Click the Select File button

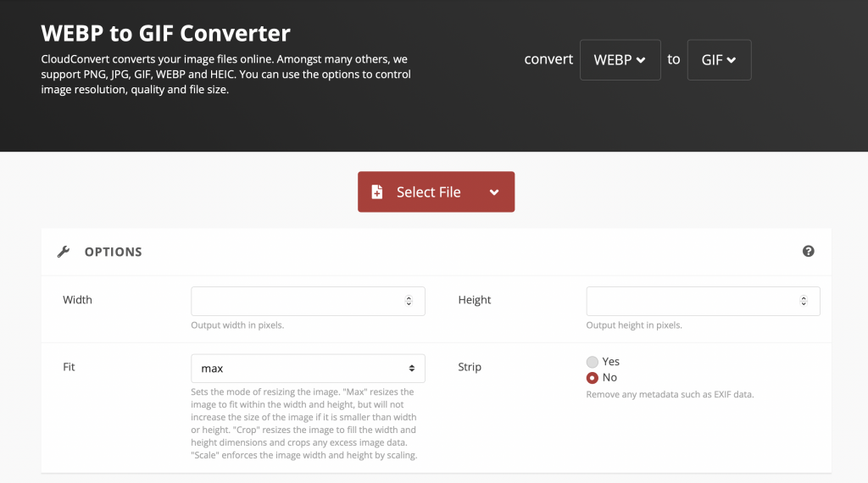tap(436, 192)
